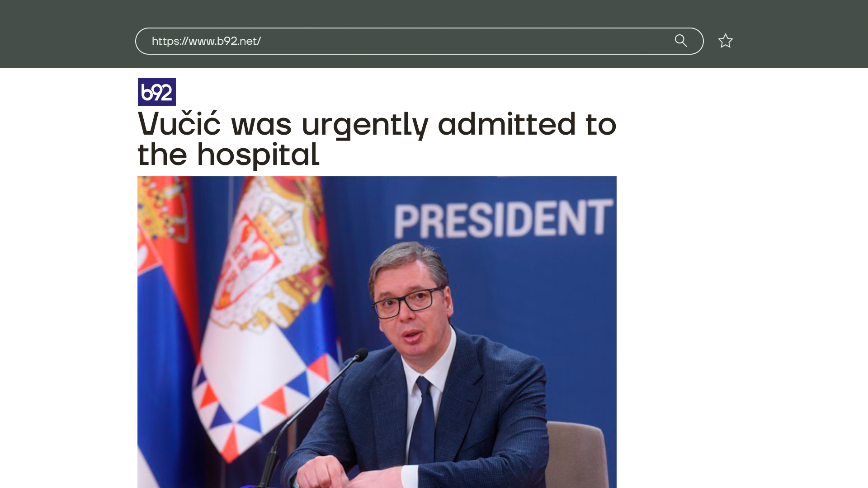Image resolution: width=868 pixels, height=488 pixels.
Task: Bookmark the page with the star icon
Action: (x=725, y=41)
